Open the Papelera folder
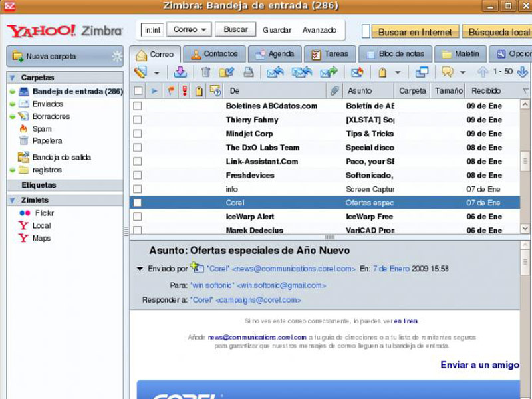Viewport: 532px width, 399px height. click(x=41, y=141)
